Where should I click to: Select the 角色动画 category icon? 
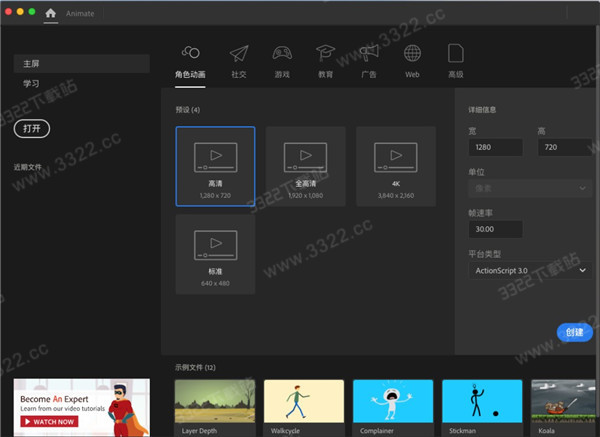tap(190, 52)
